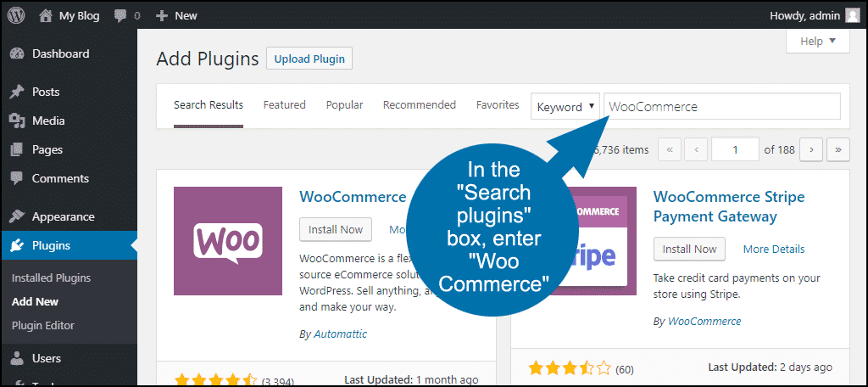Switch to the Featured tab
This screenshot has width=868, height=387.
click(285, 105)
